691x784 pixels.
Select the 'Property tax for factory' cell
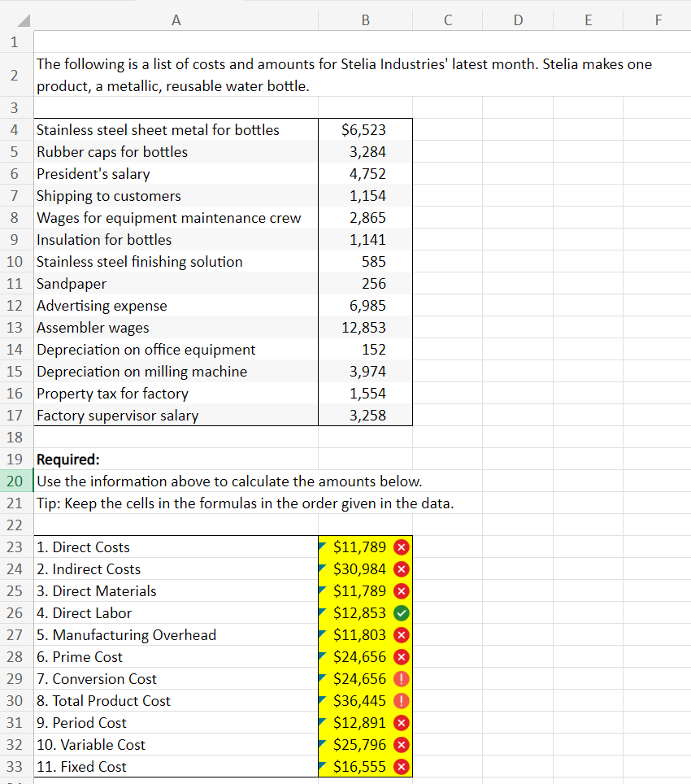click(x=176, y=394)
